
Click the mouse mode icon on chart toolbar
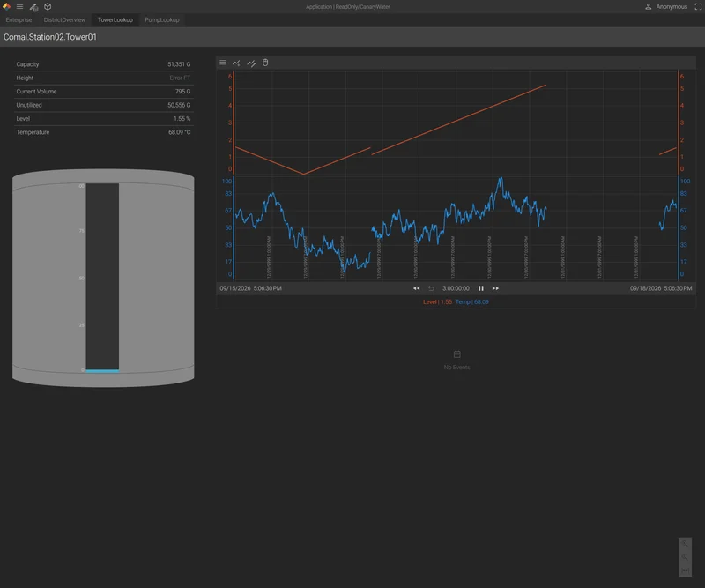click(265, 63)
